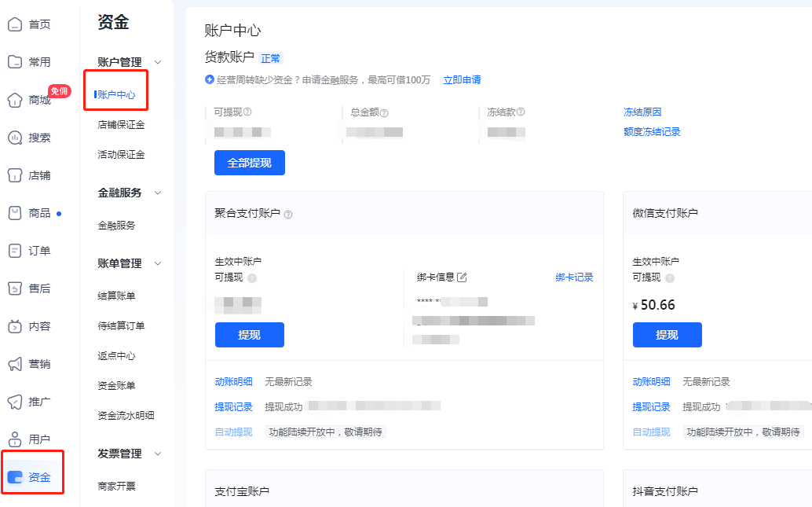
Task: Click the 立即申请 link
Action: point(462,80)
